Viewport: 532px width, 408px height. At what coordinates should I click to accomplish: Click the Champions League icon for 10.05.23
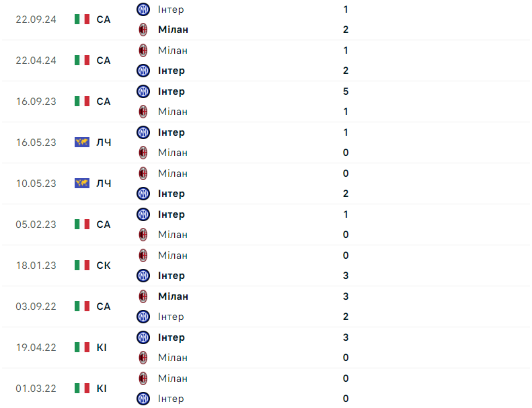click(x=82, y=183)
